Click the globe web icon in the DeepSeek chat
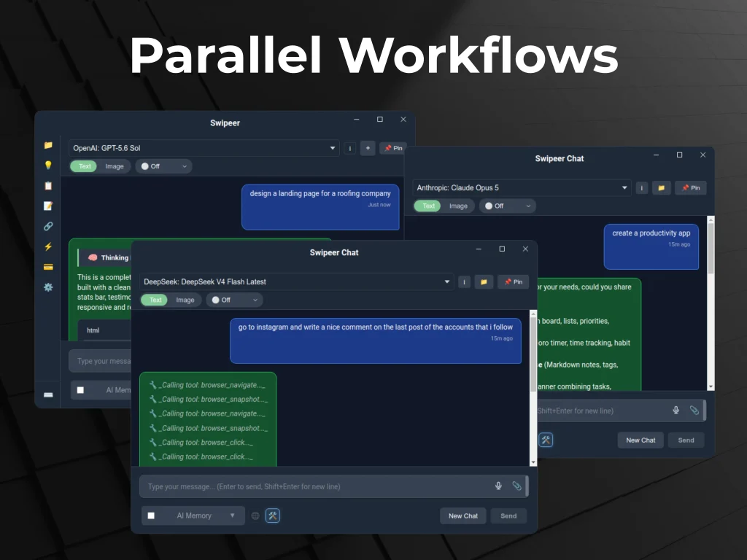This screenshot has height=560, width=747. [255, 516]
